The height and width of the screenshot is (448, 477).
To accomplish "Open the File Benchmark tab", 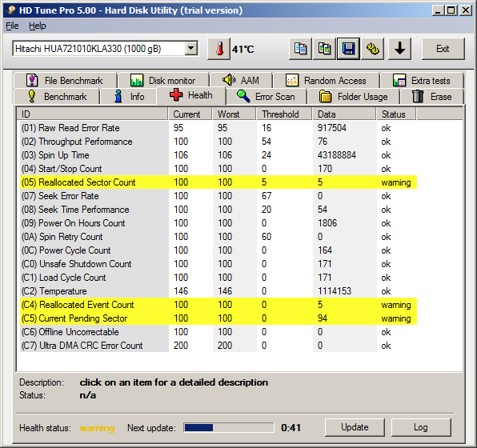I will [65, 80].
